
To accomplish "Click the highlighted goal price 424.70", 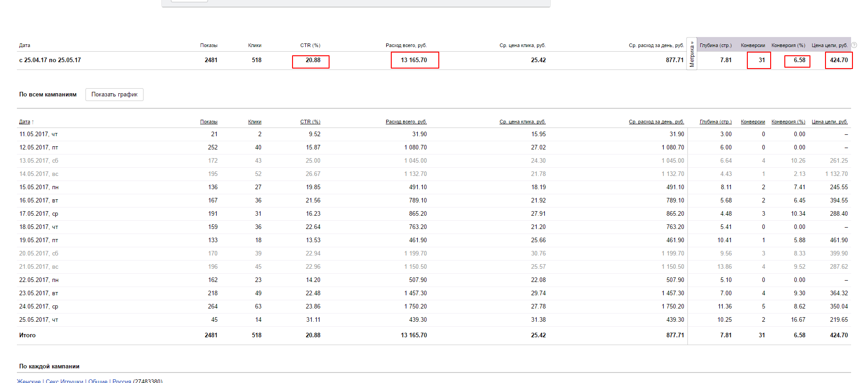I will pyautogui.click(x=839, y=60).
